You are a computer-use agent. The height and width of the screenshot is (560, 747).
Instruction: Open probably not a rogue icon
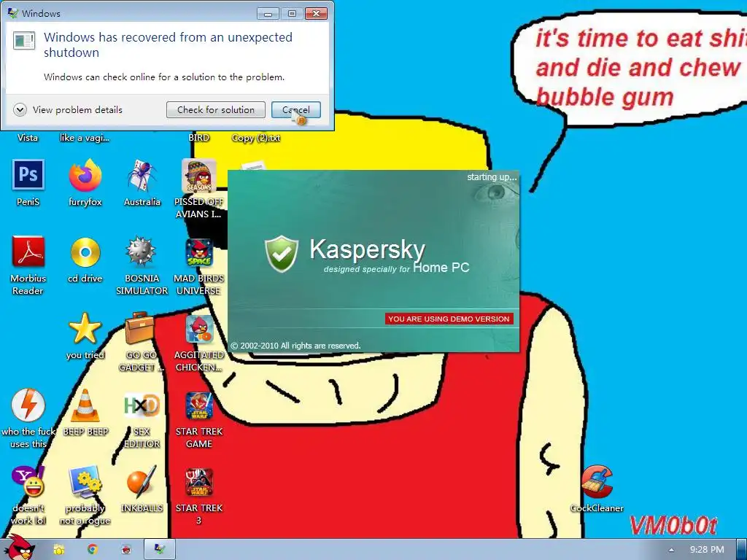[x=85, y=482]
